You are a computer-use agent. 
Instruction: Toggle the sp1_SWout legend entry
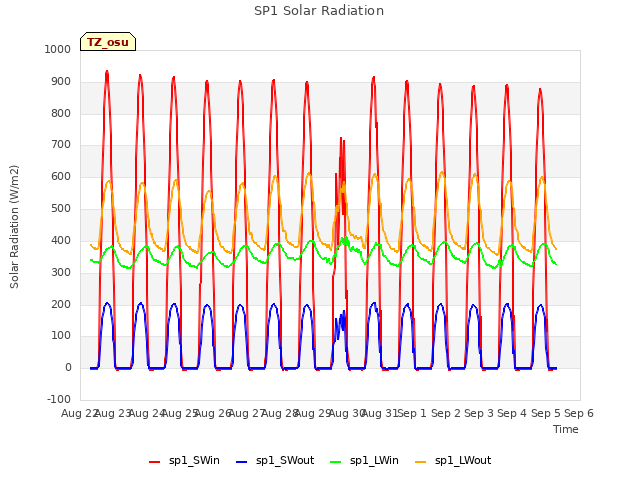pyautogui.click(x=275, y=460)
